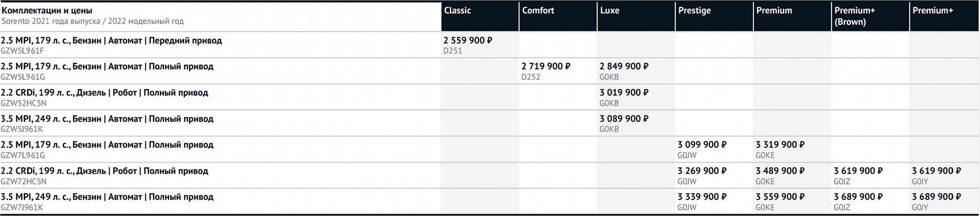980x216 pixels.
Task: Open the Premium+ (Brown) column header
Action: (854, 16)
